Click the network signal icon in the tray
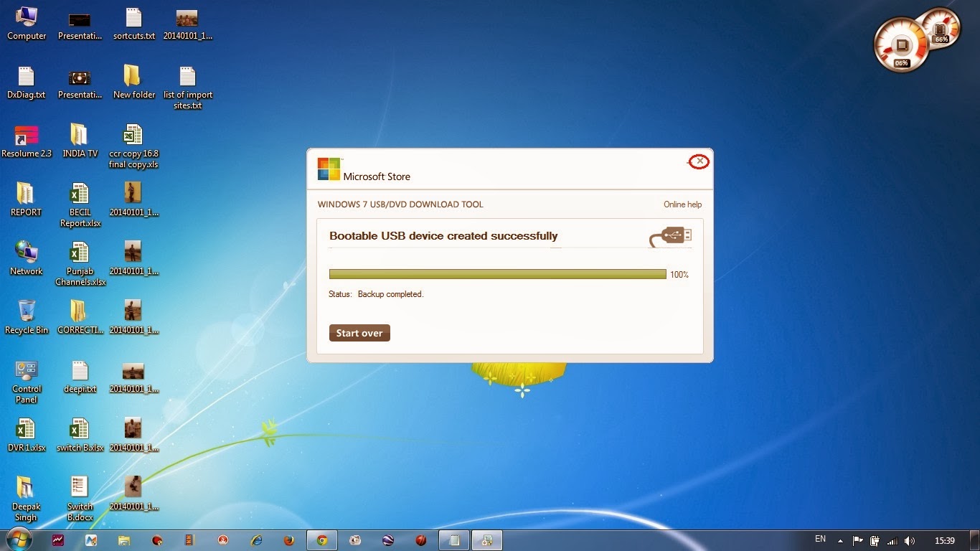The height and width of the screenshot is (551, 980). click(892, 540)
